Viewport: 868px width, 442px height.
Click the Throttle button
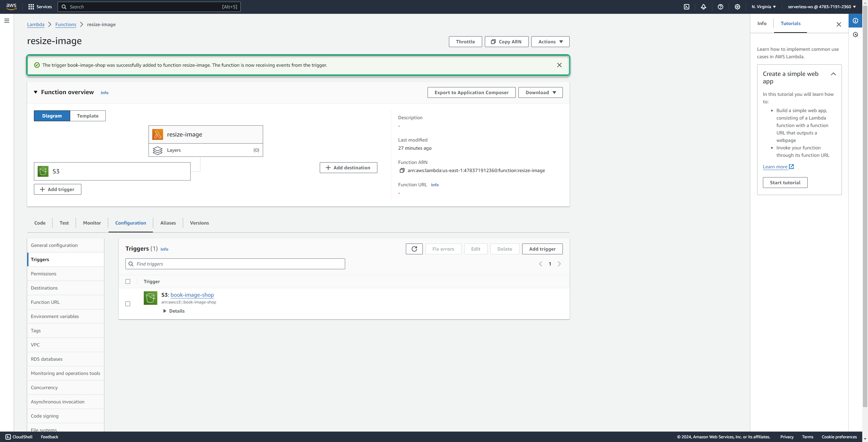point(465,42)
